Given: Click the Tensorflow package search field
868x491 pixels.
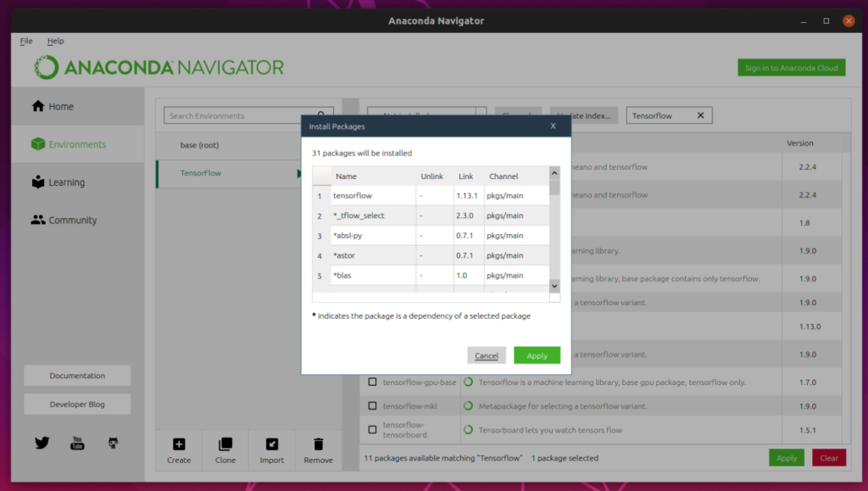Looking at the screenshot, I should tap(670, 115).
